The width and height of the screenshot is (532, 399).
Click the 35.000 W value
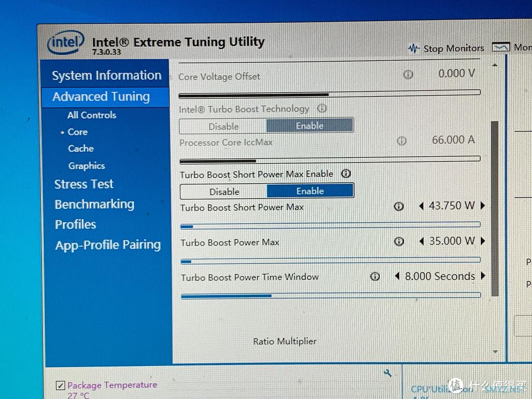452,241
